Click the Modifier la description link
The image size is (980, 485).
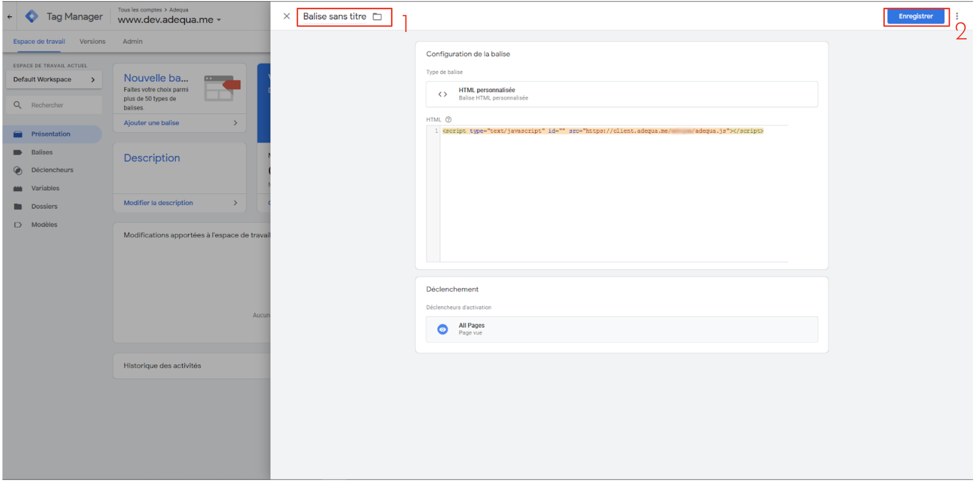point(158,203)
